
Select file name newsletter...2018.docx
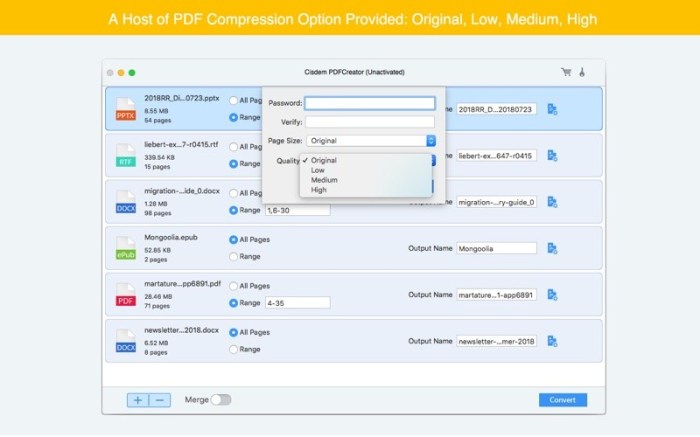tap(181, 330)
